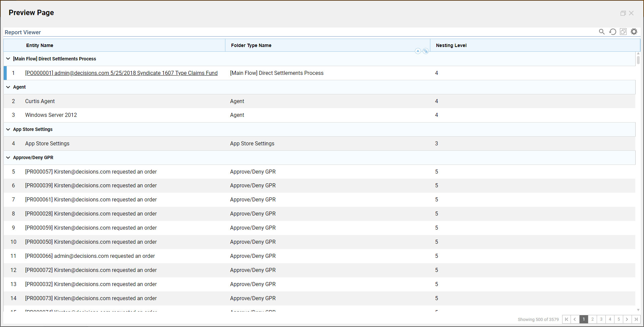Select the [PR000059] order request row

(x=319, y=228)
